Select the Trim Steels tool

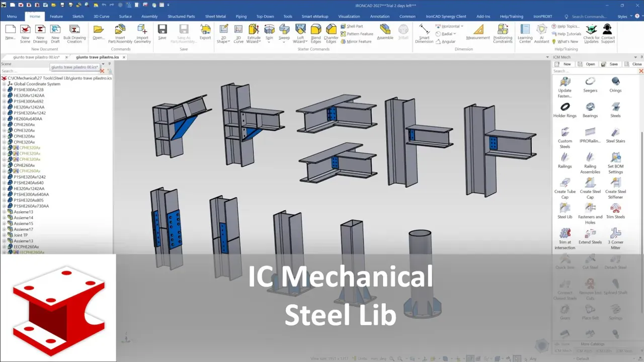tap(615, 211)
